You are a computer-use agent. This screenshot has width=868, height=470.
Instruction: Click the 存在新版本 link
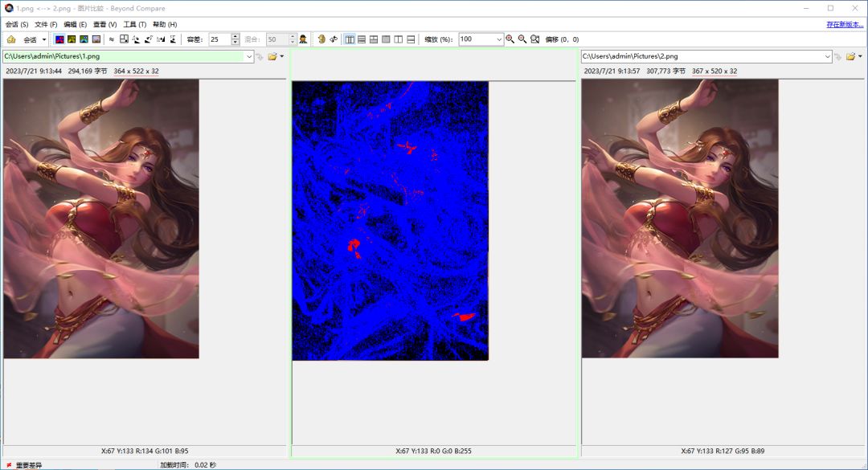tap(845, 24)
